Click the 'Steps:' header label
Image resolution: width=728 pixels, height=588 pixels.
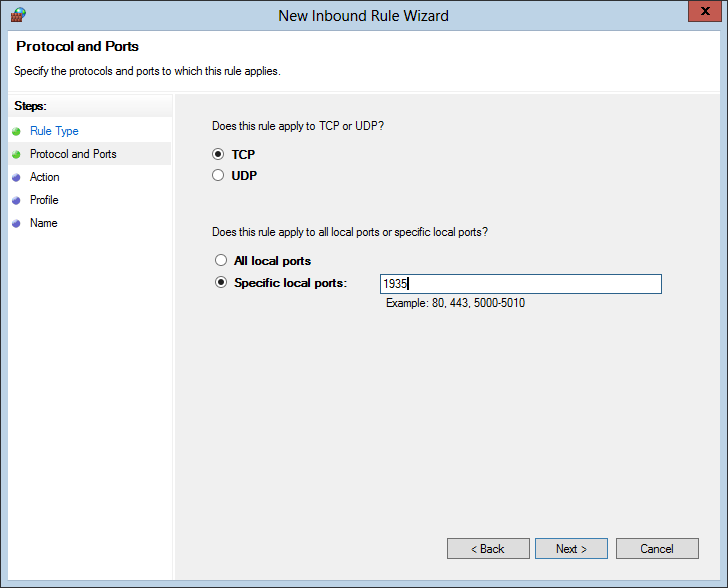click(30, 106)
